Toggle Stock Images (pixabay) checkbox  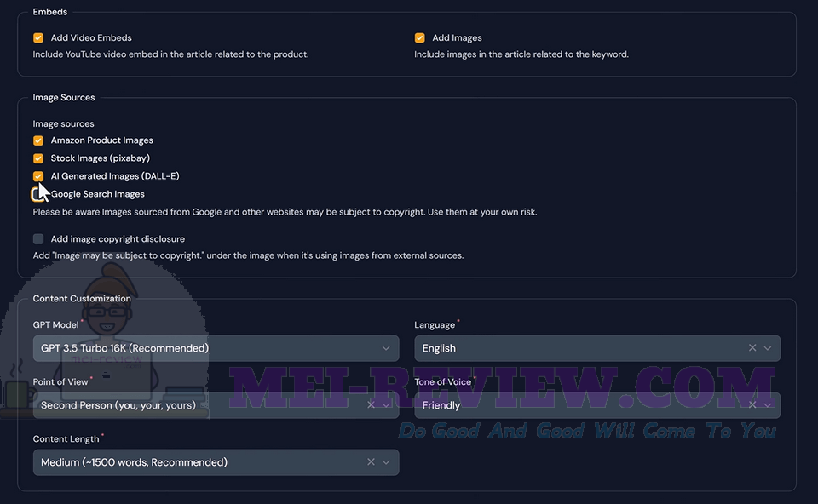tap(38, 157)
